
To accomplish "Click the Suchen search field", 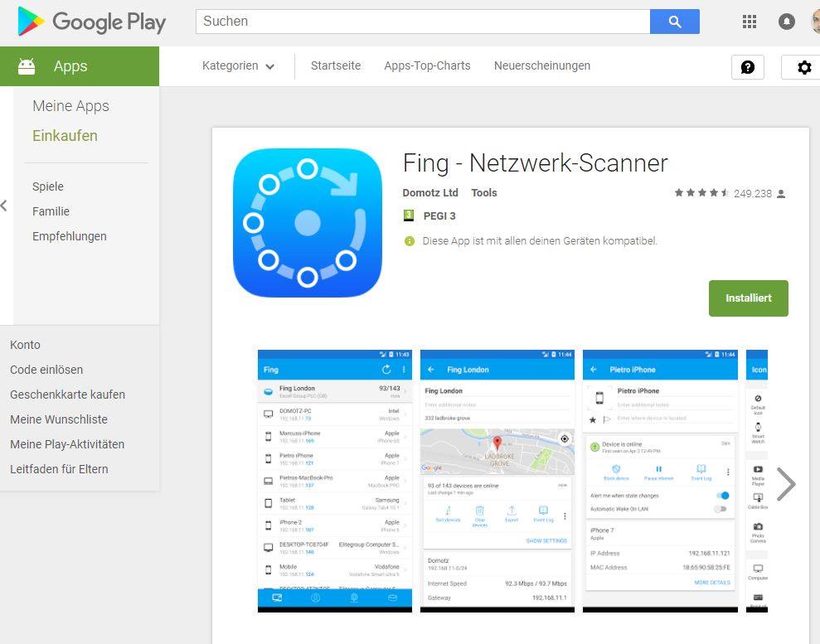I will (x=423, y=22).
